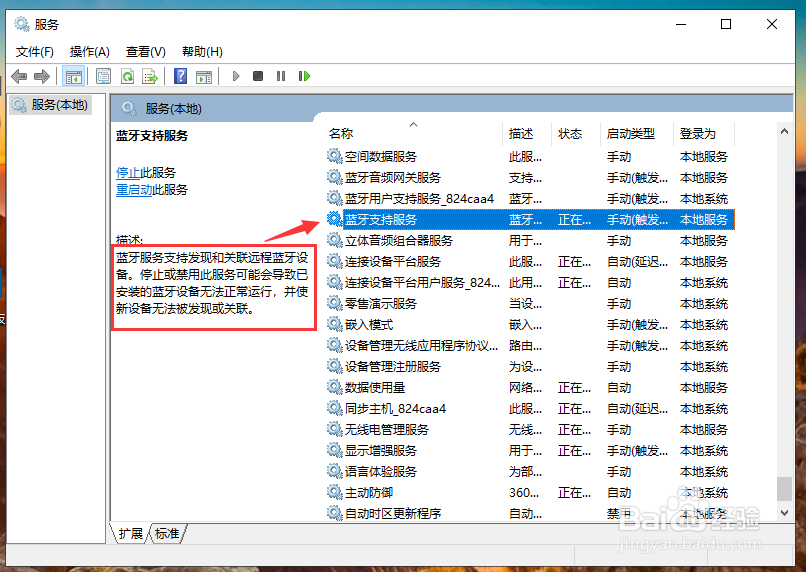Image resolution: width=806 pixels, height=572 pixels.
Task: Toggle show/hide console tree icon
Action: (x=73, y=77)
